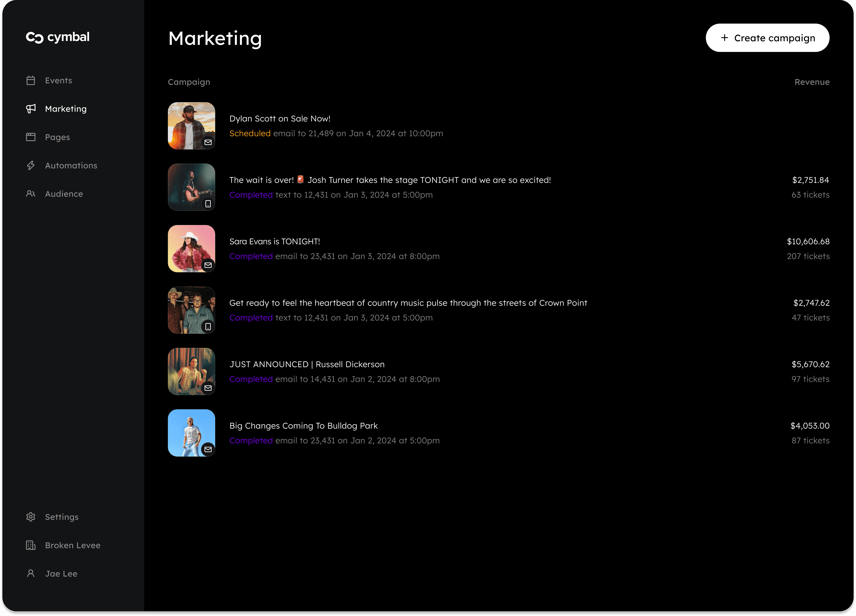The height and width of the screenshot is (616, 856).
Task: Click the Events calendar icon
Action: [31, 80]
